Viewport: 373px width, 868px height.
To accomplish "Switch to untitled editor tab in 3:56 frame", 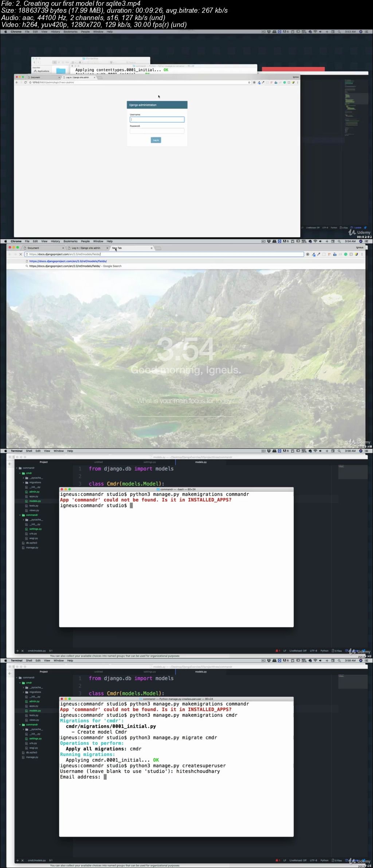I will click(x=98, y=462).
